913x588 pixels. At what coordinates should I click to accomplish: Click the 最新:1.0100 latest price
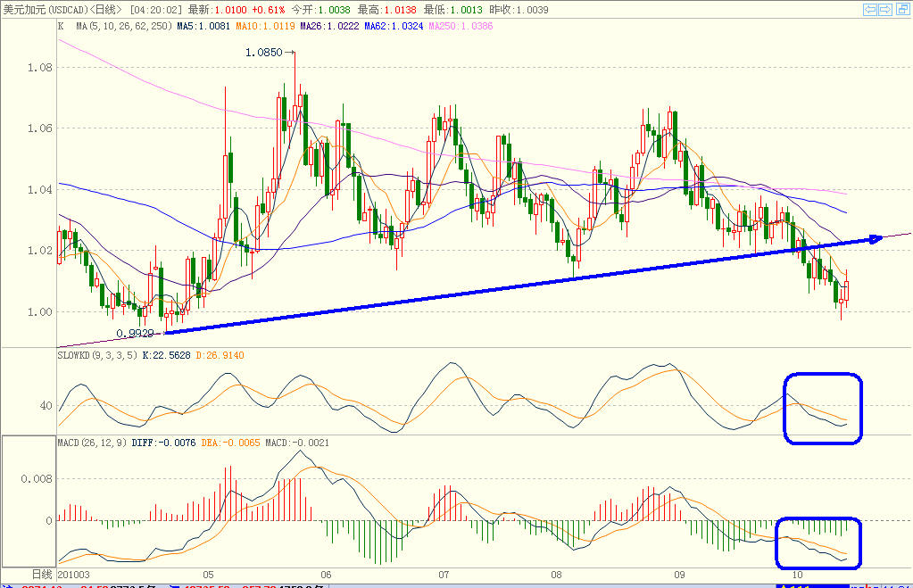tap(217, 10)
